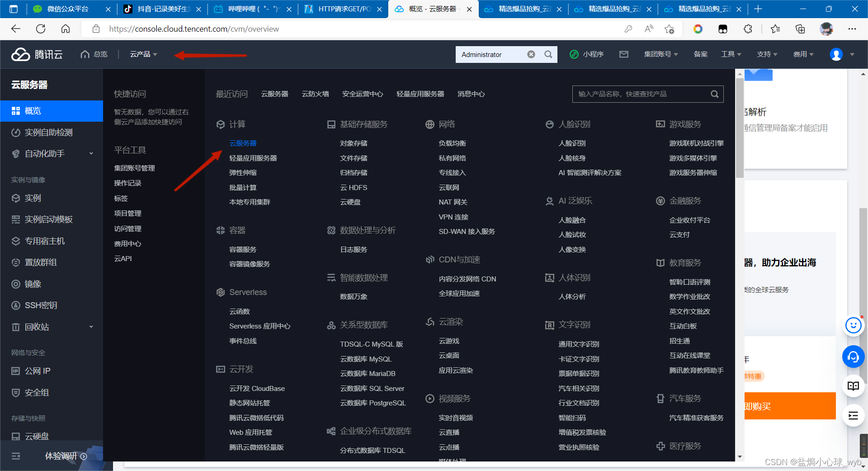Expand the 云产品 dropdown
868x471 pixels.
[143, 54]
